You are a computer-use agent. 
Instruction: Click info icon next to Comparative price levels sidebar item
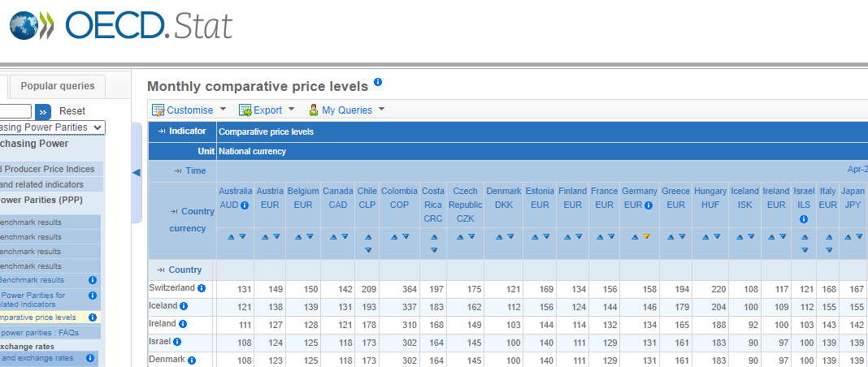pyautogui.click(x=93, y=317)
